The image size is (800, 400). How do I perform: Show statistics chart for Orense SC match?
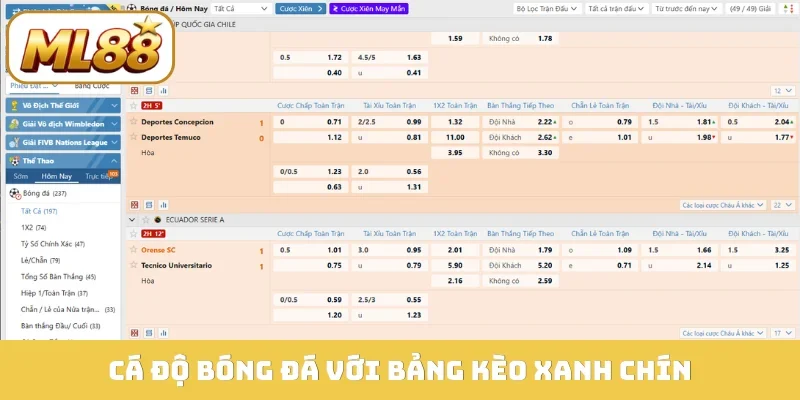[164, 333]
